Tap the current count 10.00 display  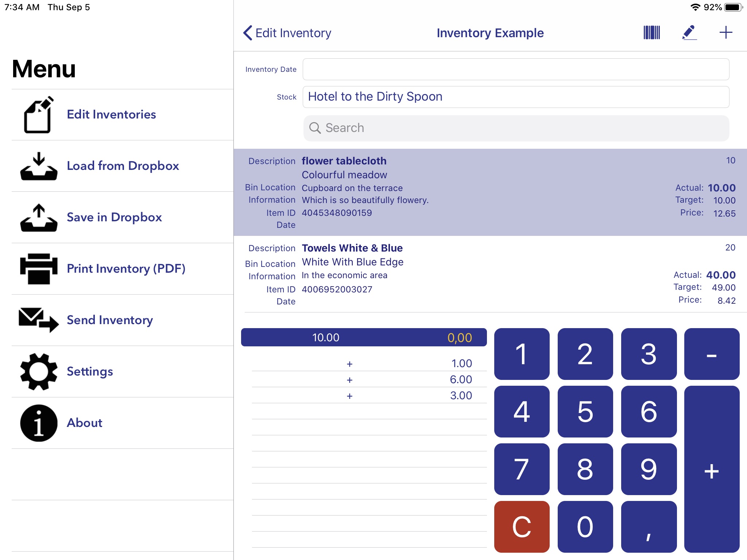(x=326, y=337)
